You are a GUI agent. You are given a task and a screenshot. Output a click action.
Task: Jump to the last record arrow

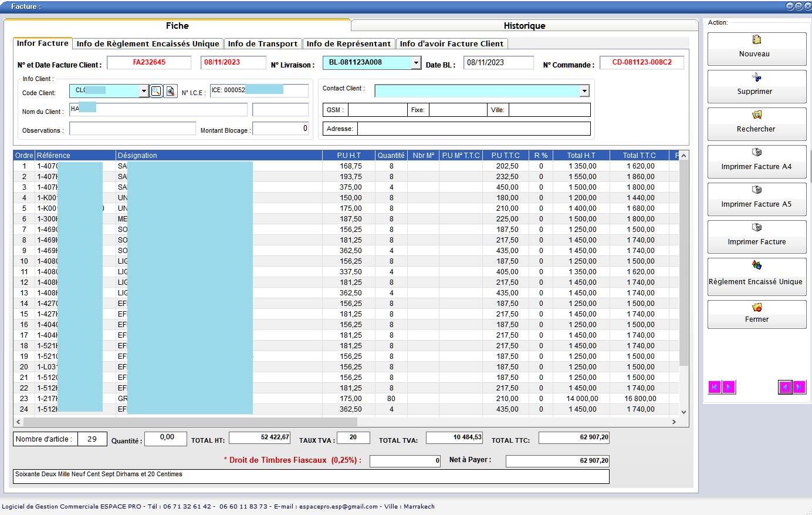(x=799, y=387)
